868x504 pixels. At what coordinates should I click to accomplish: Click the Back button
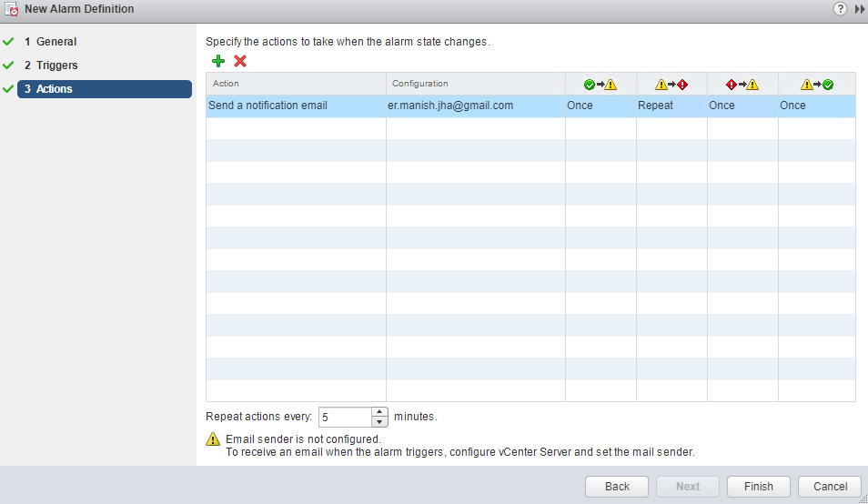click(617, 487)
